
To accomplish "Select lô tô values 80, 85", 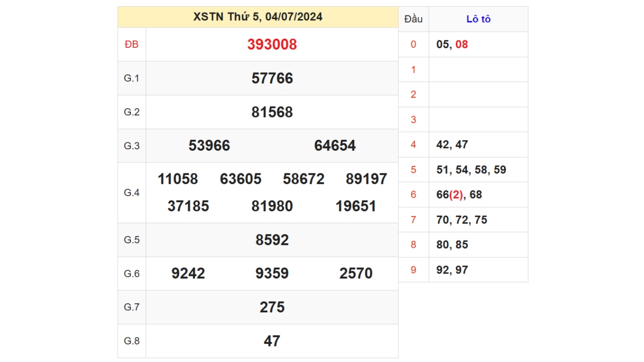I will (452, 245).
